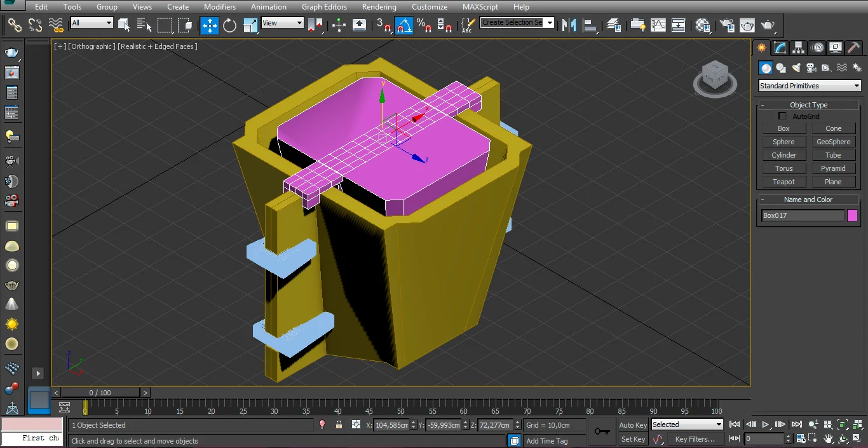Viewport: 868px width, 448px height.
Task: Toggle the 3D Snaps button
Action: point(384,25)
